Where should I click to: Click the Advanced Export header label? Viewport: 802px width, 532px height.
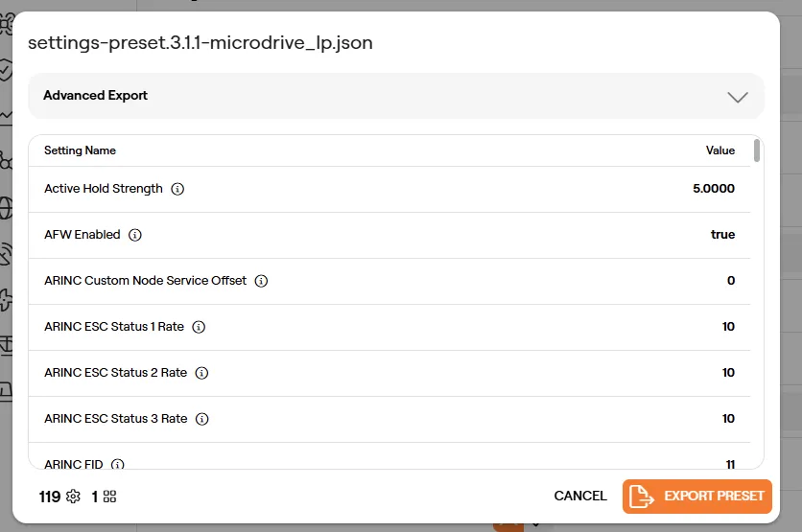96,96
